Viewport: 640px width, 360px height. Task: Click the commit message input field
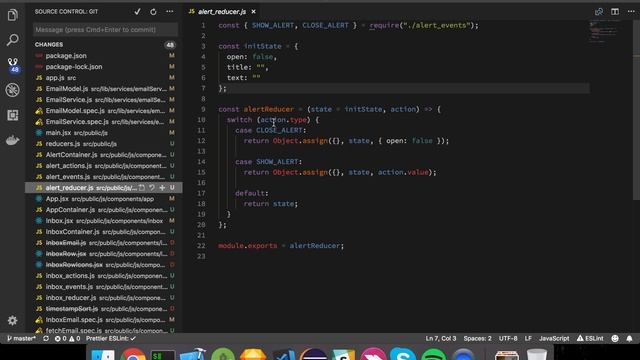105,29
